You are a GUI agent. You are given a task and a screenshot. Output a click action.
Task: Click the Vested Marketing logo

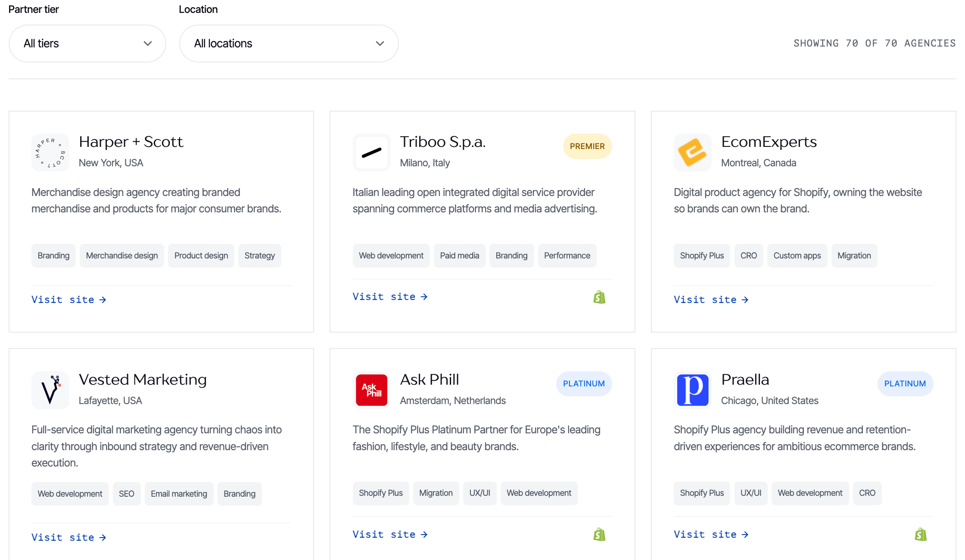(x=50, y=390)
